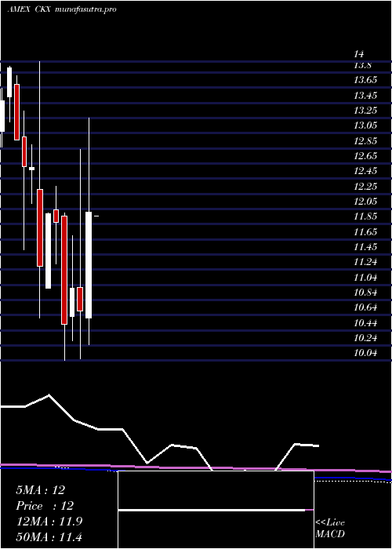392x549 pixels.
Task: Click the 13.05 price axis label
Action: point(365,125)
